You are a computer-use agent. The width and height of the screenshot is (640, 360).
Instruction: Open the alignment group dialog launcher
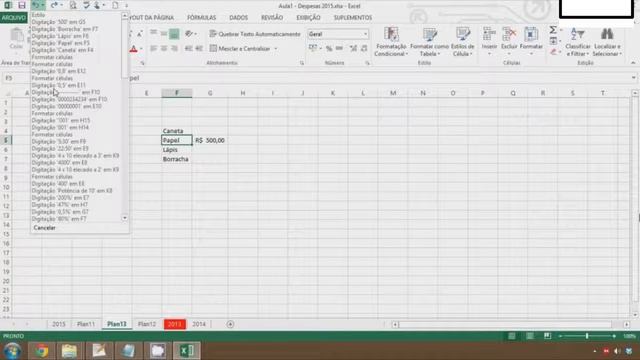pos(302,63)
